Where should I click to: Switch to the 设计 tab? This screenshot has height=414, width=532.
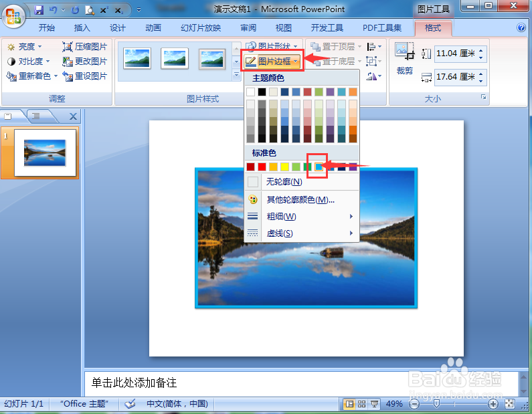tap(118, 28)
